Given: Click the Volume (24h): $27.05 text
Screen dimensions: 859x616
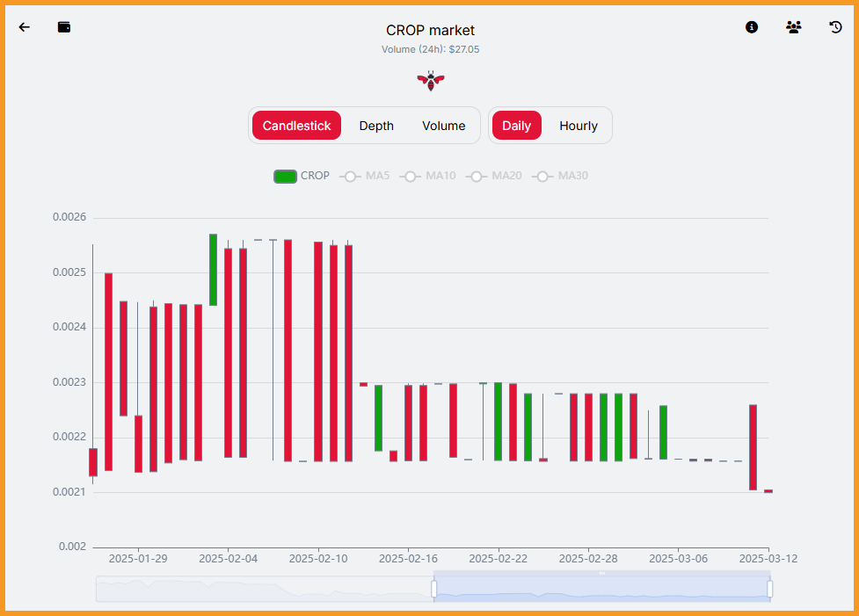Looking at the screenshot, I should point(430,49).
